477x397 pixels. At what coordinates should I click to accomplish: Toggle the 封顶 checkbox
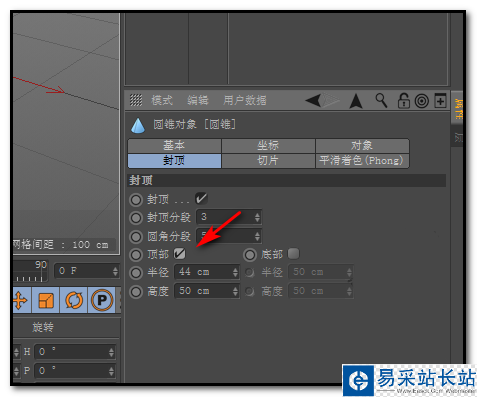(x=201, y=199)
